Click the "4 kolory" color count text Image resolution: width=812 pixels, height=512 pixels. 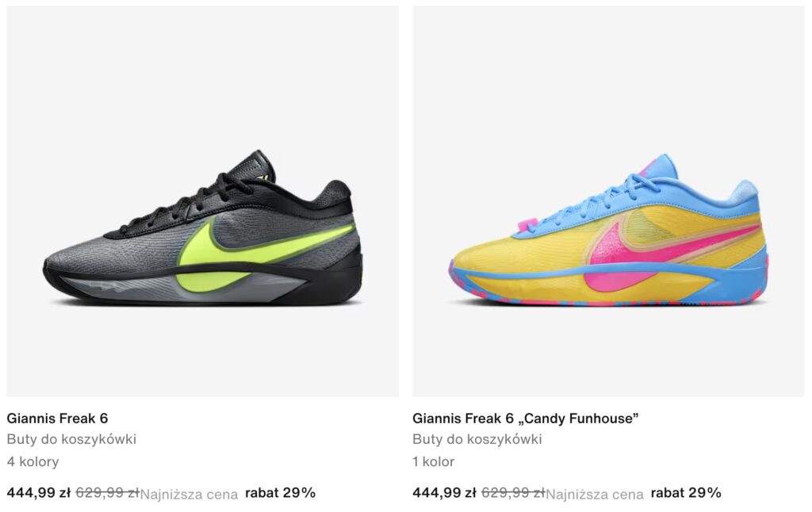click(x=33, y=461)
